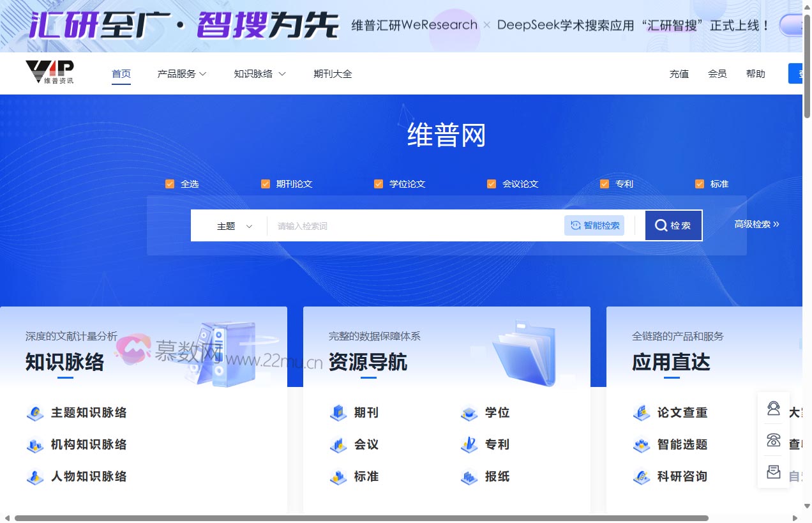Click the 科研咨询 research consulting icon

(641, 476)
